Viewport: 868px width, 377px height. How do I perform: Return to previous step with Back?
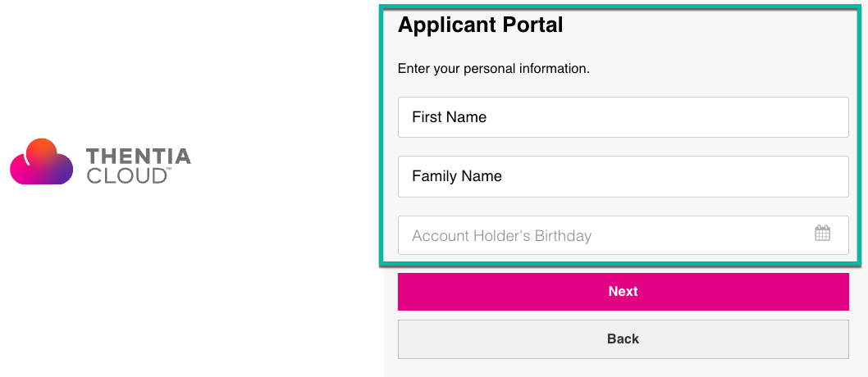[624, 338]
